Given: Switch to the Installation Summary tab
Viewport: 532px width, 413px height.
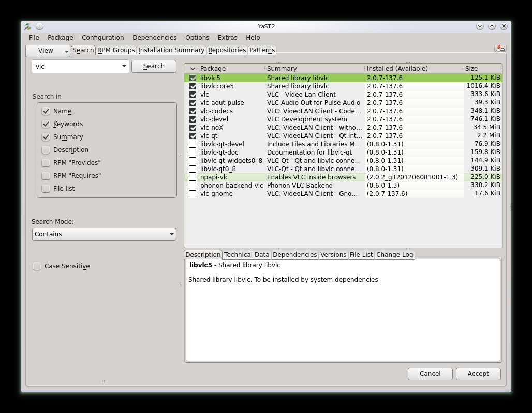Looking at the screenshot, I should click(171, 50).
